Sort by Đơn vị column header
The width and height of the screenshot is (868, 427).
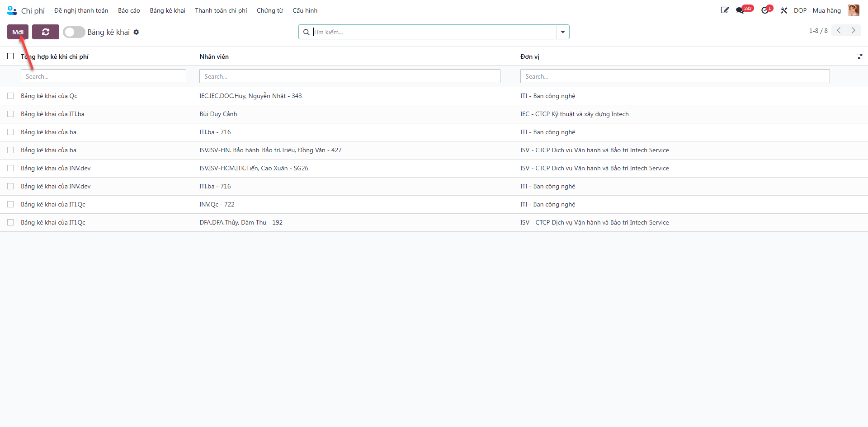(530, 56)
